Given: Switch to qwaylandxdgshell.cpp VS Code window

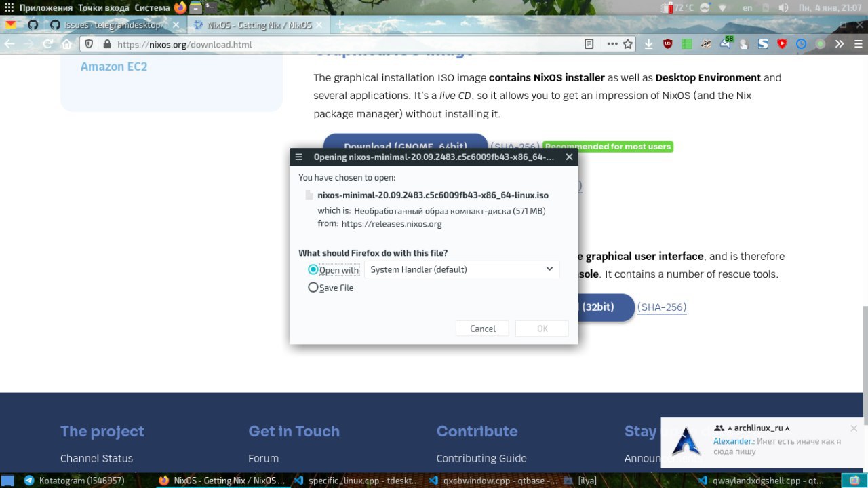Looking at the screenshot, I should click(763, 480).
